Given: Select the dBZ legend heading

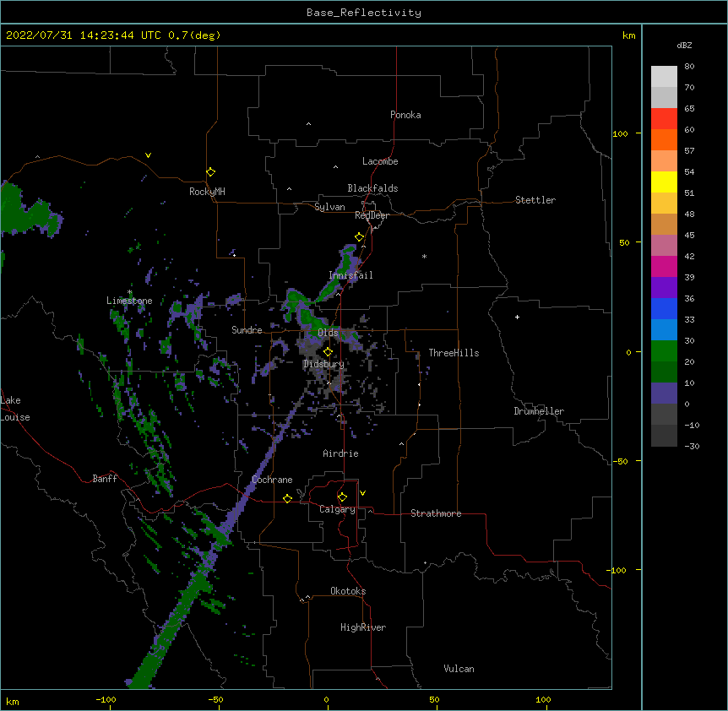Looking at the screenshot, I should pos(684,45).
